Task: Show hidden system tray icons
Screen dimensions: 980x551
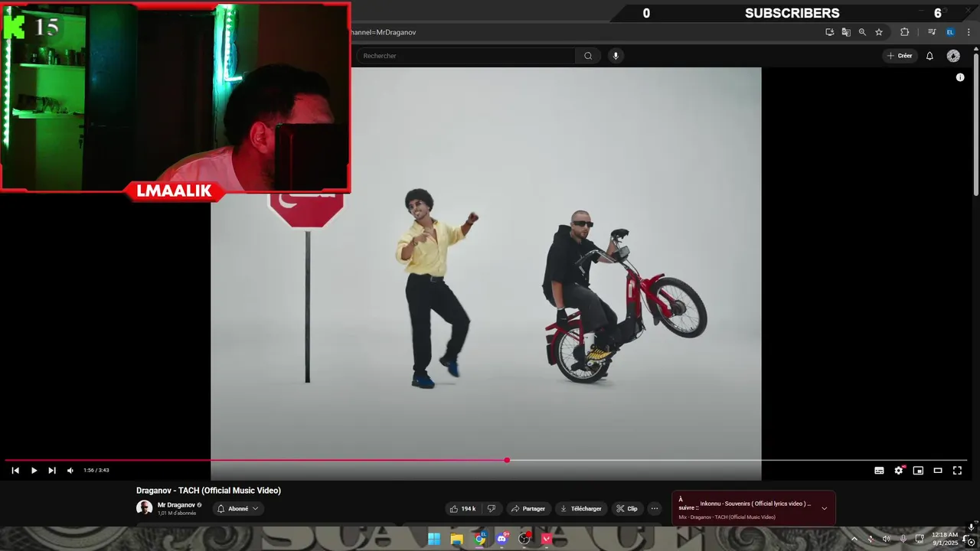Action: click(854, 539)
